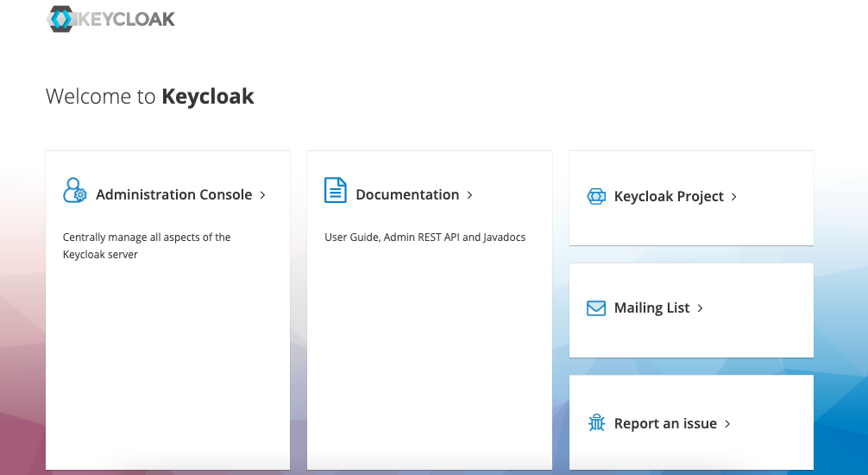The width and height of the screenshot is (868, 475).
Task: Click "Centrally manage all aspects" description text
Action: (147, 245)
